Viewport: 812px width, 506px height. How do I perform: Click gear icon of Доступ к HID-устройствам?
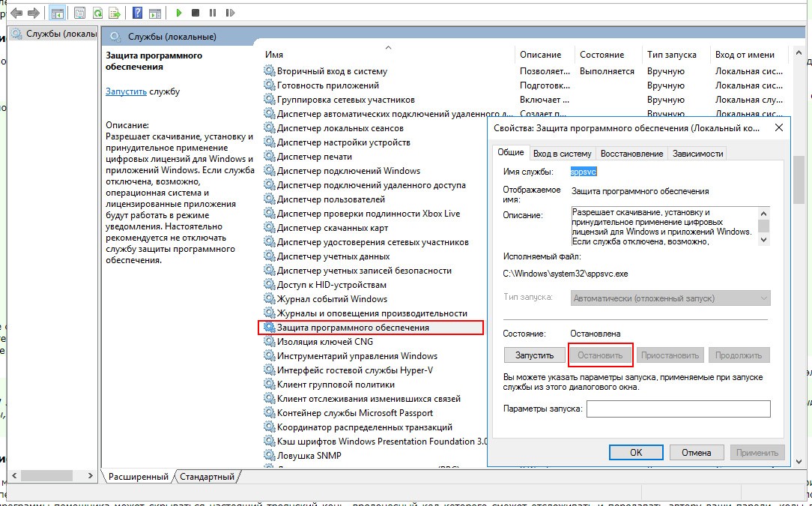(269, 285)
